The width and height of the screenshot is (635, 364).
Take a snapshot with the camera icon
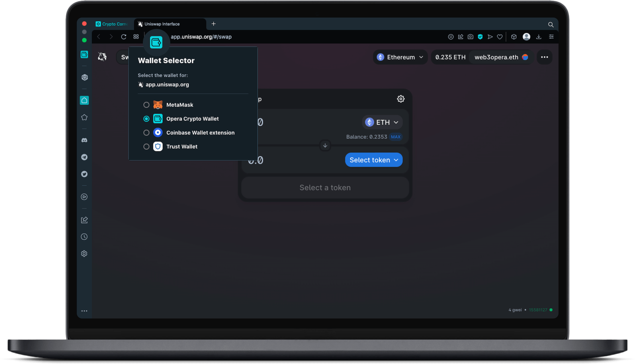(x=470, y=37)
